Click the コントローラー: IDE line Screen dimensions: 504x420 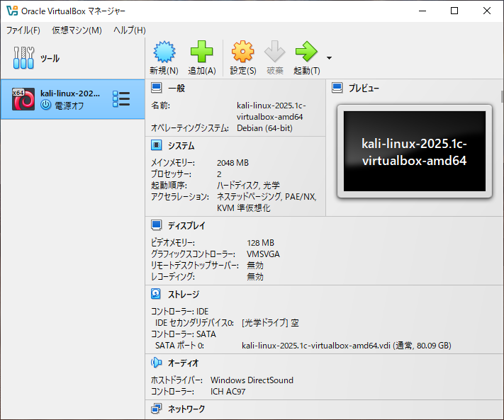[x=179, y=311]
